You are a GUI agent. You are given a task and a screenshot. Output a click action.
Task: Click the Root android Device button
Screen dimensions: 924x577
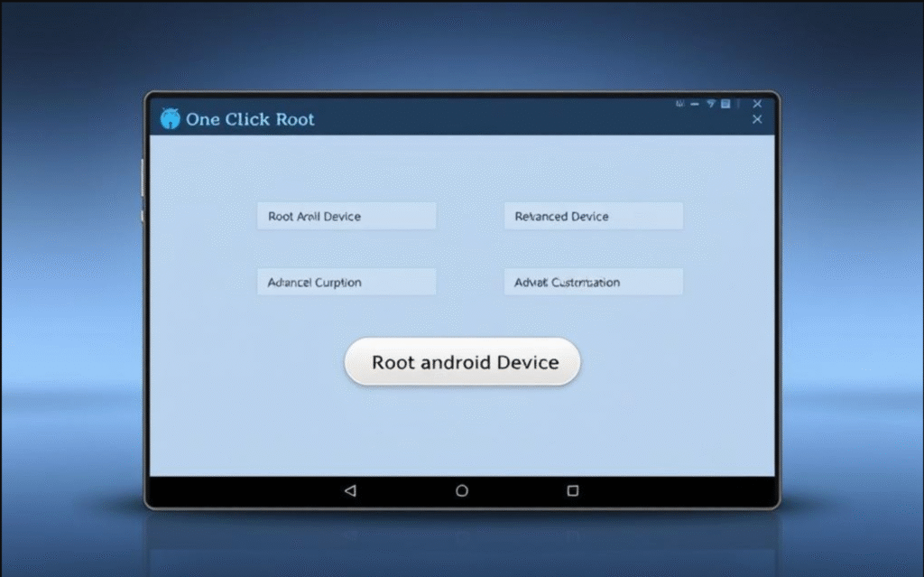point(463,362)
